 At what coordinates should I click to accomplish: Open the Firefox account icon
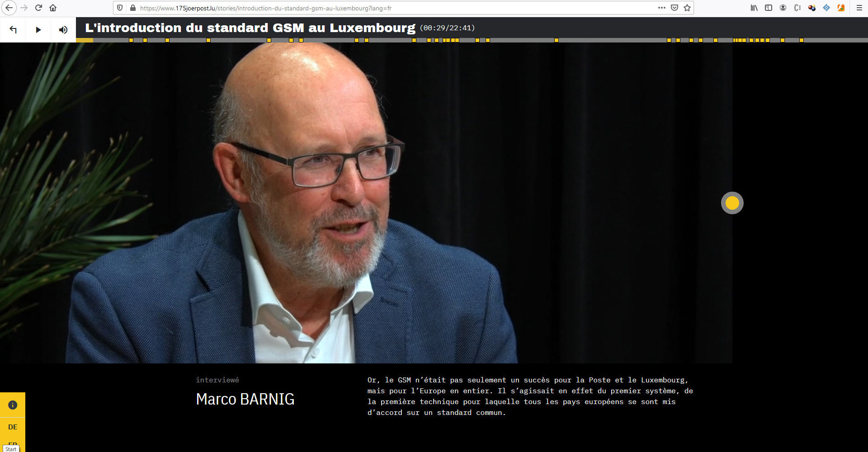coord(783,8)
